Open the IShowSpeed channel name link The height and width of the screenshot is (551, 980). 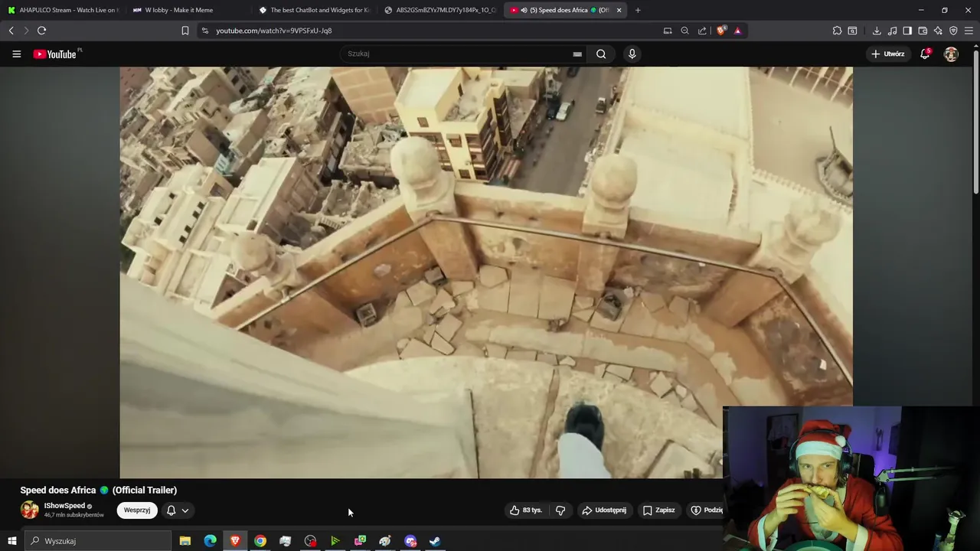pos(64,506)
